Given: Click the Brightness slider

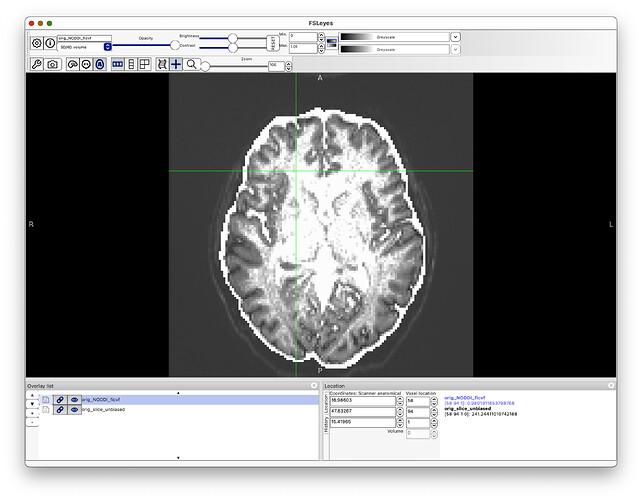Looking at the screenshot, I should (233, 38).
